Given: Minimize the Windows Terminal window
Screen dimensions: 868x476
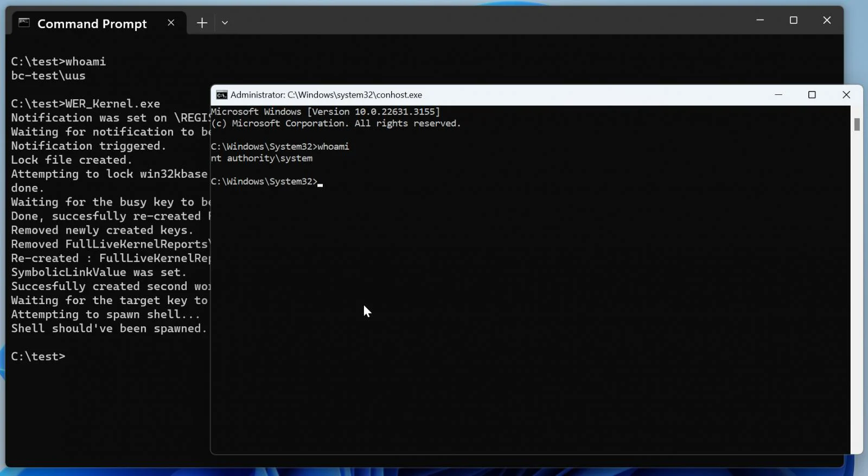Looking at the screenshot, I should pyautogui.click(x=760, y=20).
